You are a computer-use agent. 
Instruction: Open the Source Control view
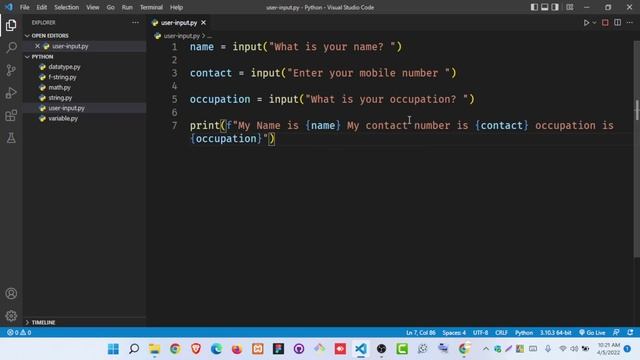(x=11, y=70)
